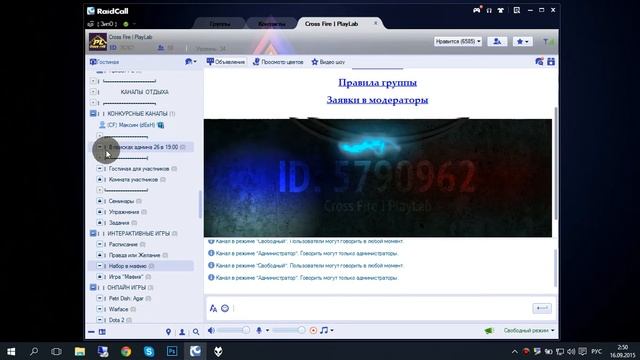Adjust the microphone volume slider
Screen dimensions: 640x360
(289, 330)
